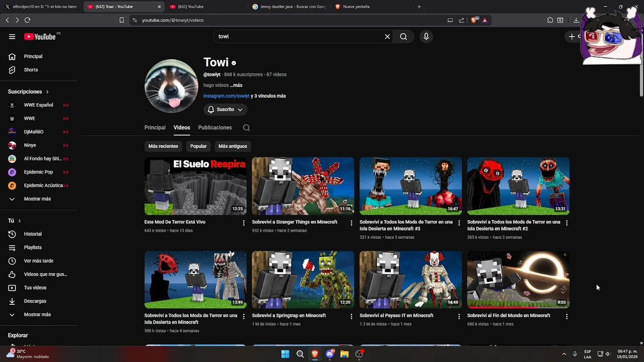Viewport: 644px width, 362px height.
Task: Search within the channel using the magnifier icon
Action: [246, 128]
